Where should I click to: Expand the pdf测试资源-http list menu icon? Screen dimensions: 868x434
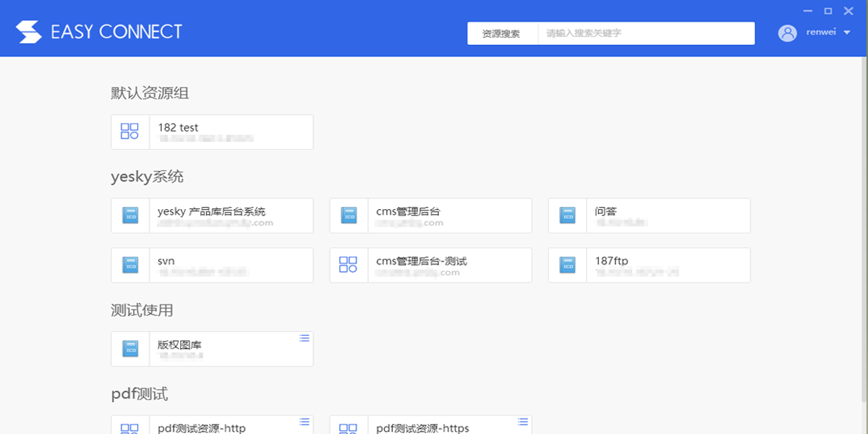[x=305, y=422]
